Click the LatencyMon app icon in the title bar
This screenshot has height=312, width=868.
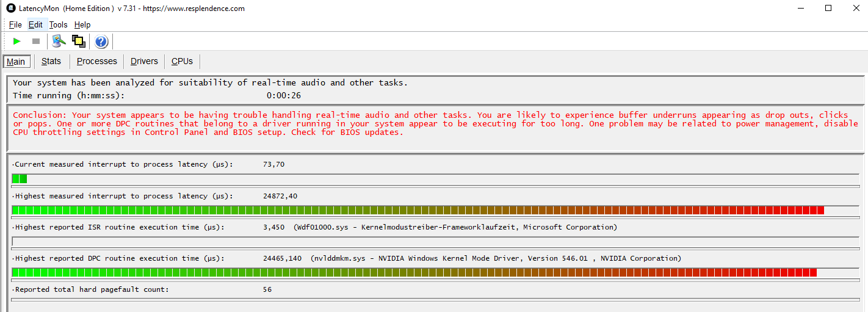pos(10,8)
